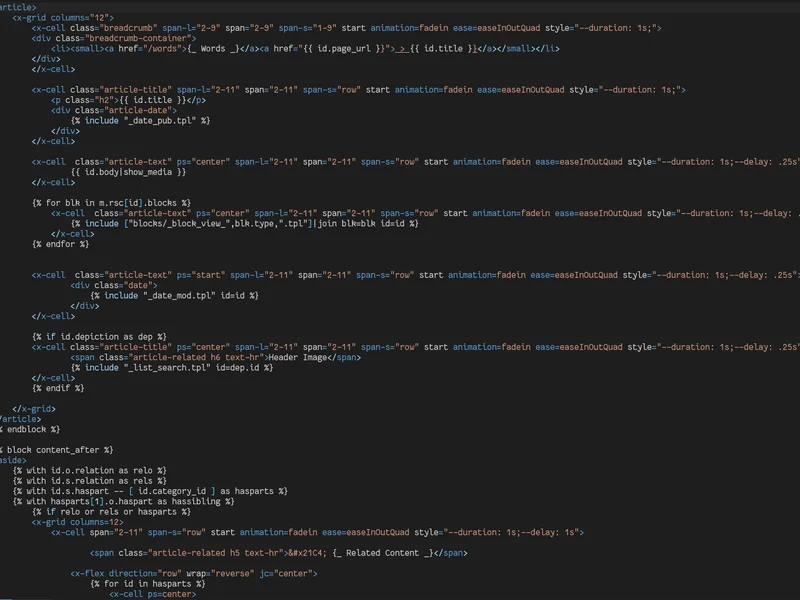Click the endfor template tag
The image size is (800, 600).
click(x=60, y=244)
